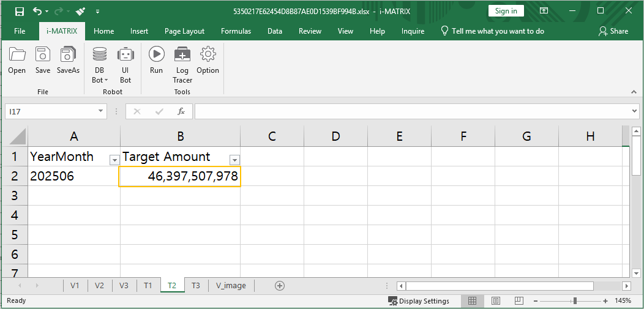Click the Name Box showing I17
This screenshot has width=644, height=309.
point(50,111)
